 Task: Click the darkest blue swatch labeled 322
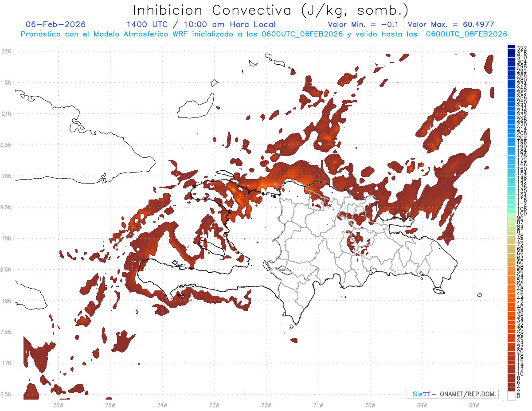click(x=511, y=47)
